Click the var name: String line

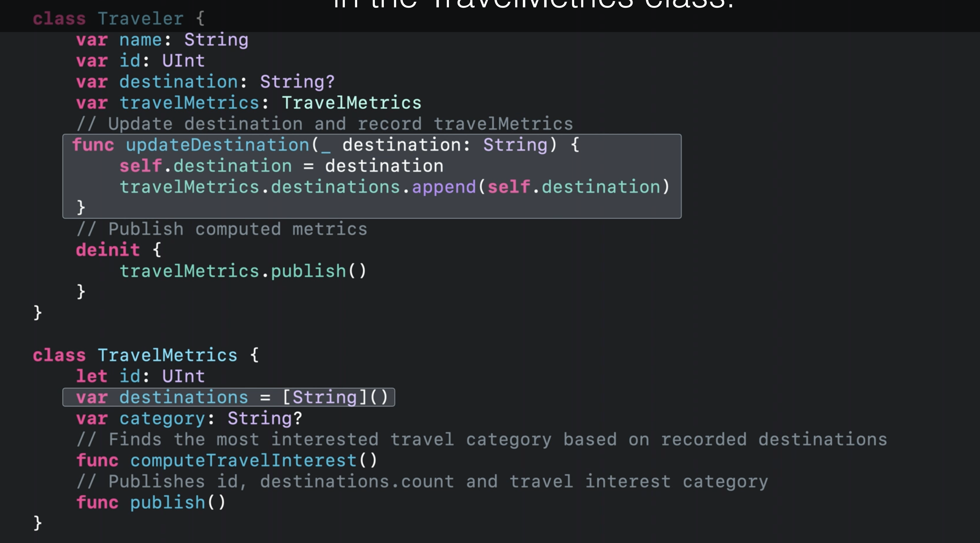click(x=162, y=40)
